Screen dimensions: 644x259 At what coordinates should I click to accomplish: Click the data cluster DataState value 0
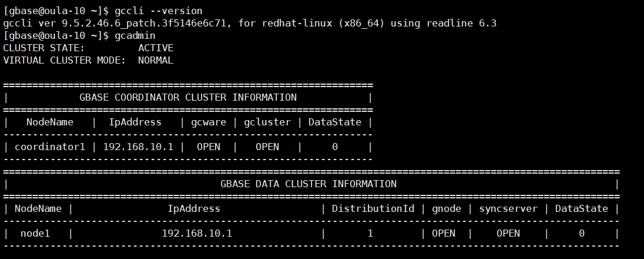[x=582, y=234]
